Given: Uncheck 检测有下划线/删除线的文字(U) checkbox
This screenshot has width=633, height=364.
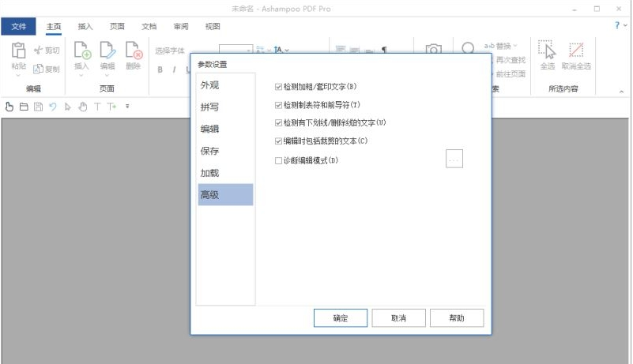Looking at the screenshot, I should (x=278, y=122).
